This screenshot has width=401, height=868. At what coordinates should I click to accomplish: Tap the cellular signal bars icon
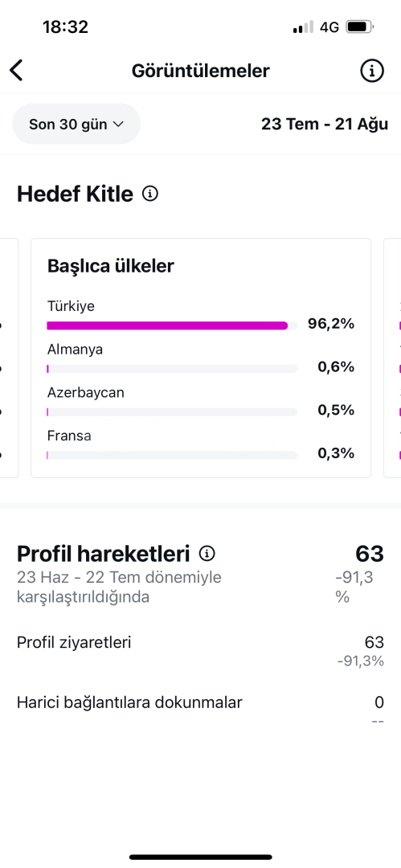(x=303, y=27)
